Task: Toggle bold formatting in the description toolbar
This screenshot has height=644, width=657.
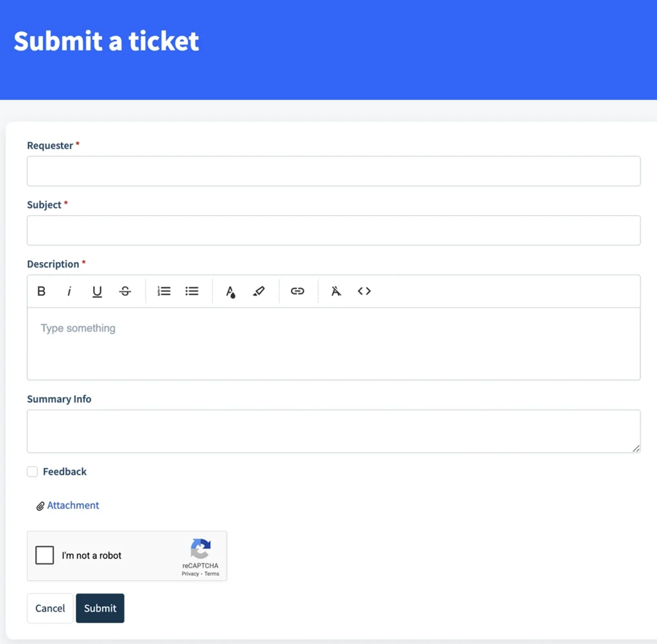Action: (41, 291)
